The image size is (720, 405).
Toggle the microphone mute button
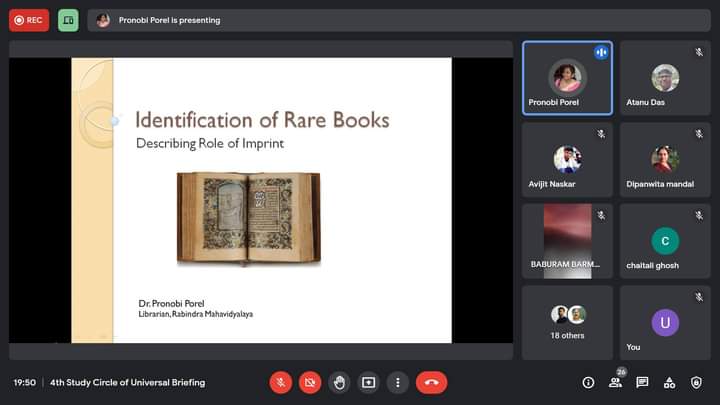tap(281, 382)
